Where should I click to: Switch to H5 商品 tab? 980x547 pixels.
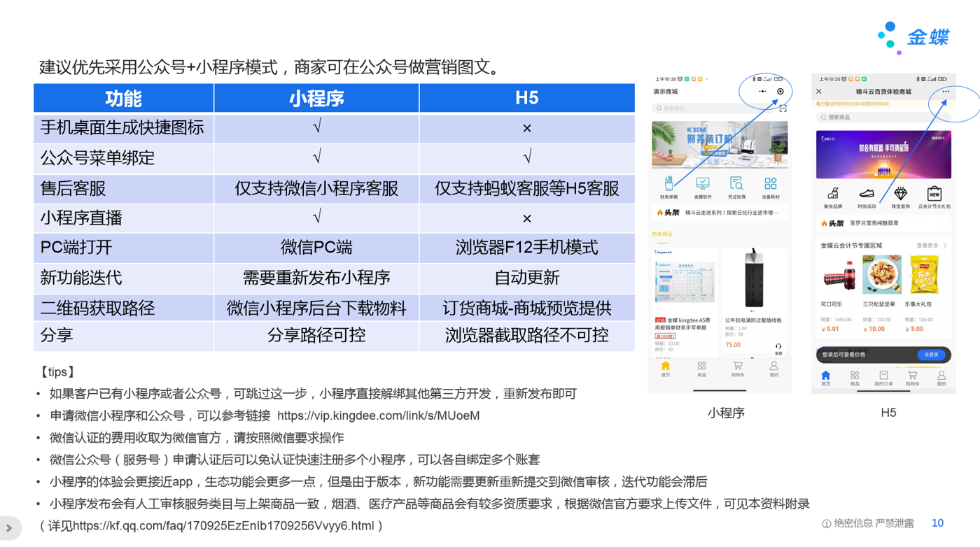[855, 378]
